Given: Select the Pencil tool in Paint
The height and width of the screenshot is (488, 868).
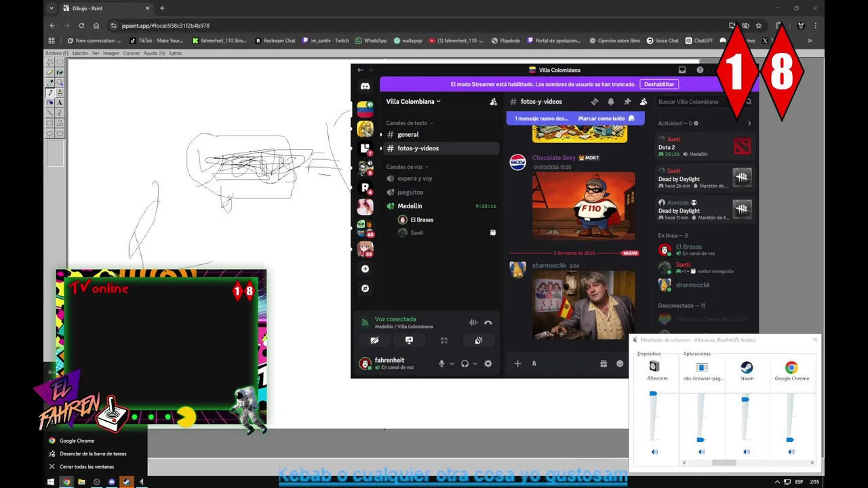Looking at the screenshot, I should tap(50, 93).
